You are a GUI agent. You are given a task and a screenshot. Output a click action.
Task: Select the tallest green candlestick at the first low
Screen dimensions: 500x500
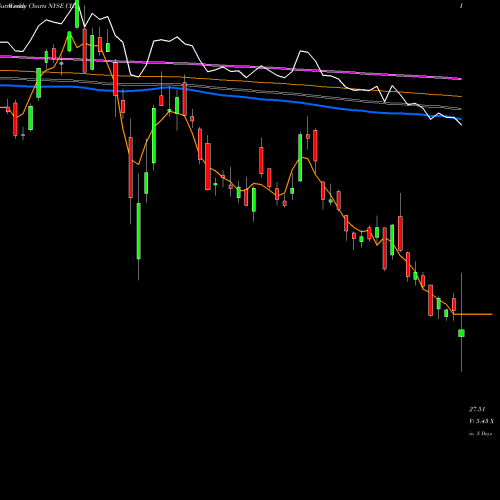pos(139,231)
